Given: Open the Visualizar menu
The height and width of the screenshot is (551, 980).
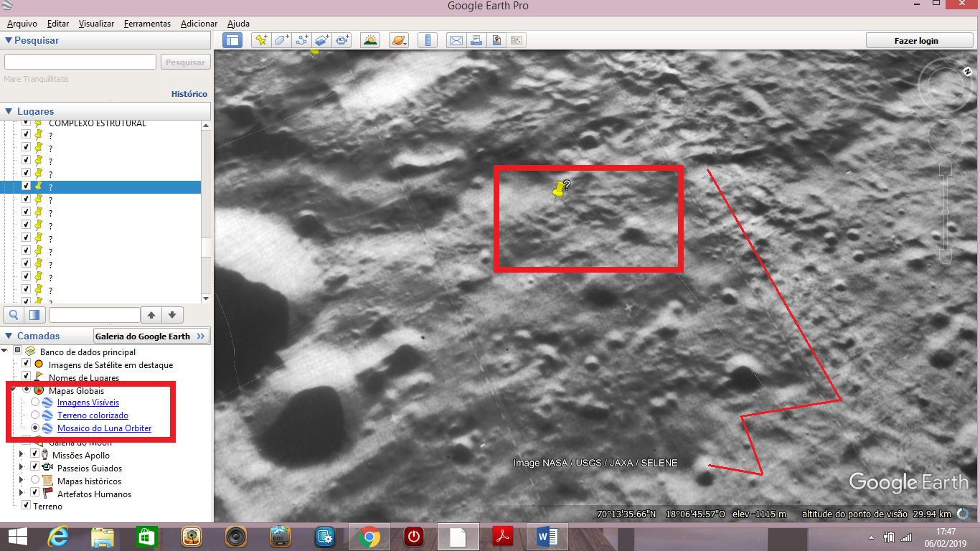Looking at the screenshot, I should coord(96,24).
